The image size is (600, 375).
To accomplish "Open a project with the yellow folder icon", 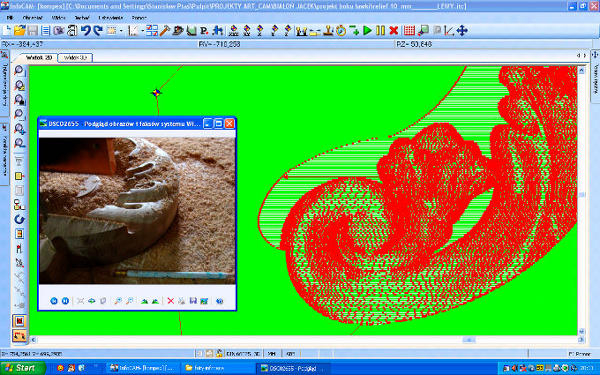I will tap(20, 31).
